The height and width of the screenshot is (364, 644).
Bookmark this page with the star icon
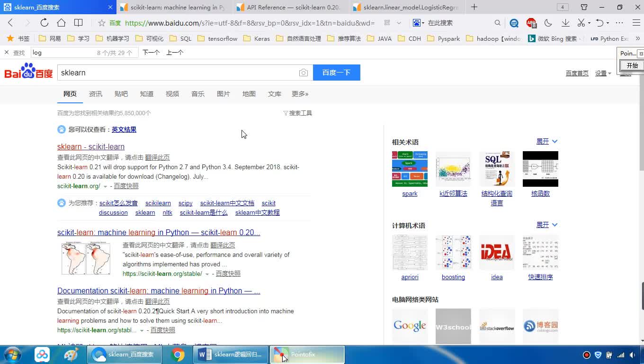point(101,23)
